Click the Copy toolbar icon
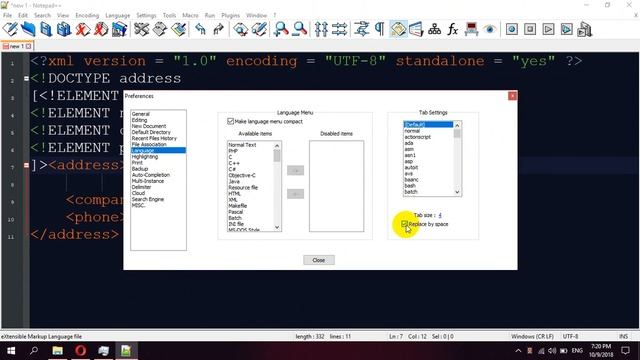 [160, 29]
